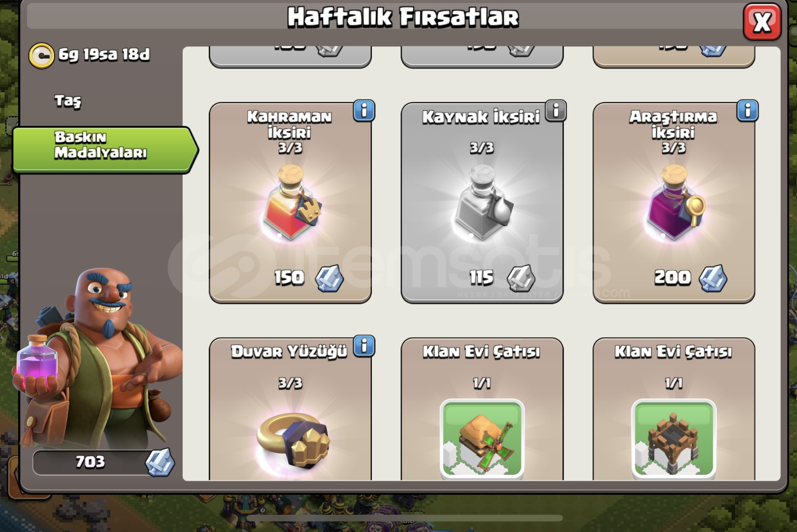Screen dimensions: 797x532
Task: Open info for Duvar Yüzüğü
Action: pyautogui.click(x=364, y=346)
